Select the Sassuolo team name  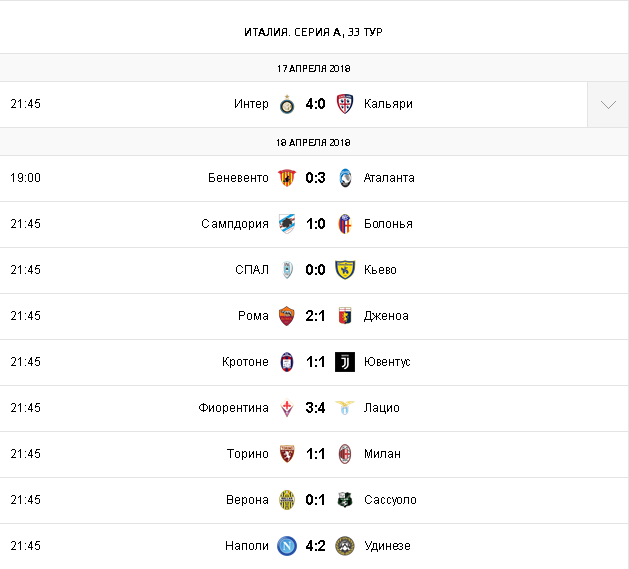390,500
